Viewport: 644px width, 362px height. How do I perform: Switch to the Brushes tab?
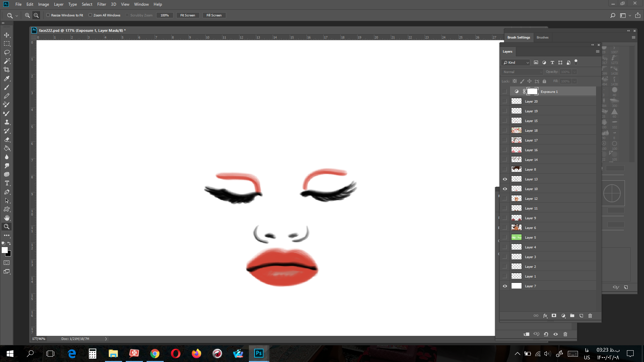[542, 38]
